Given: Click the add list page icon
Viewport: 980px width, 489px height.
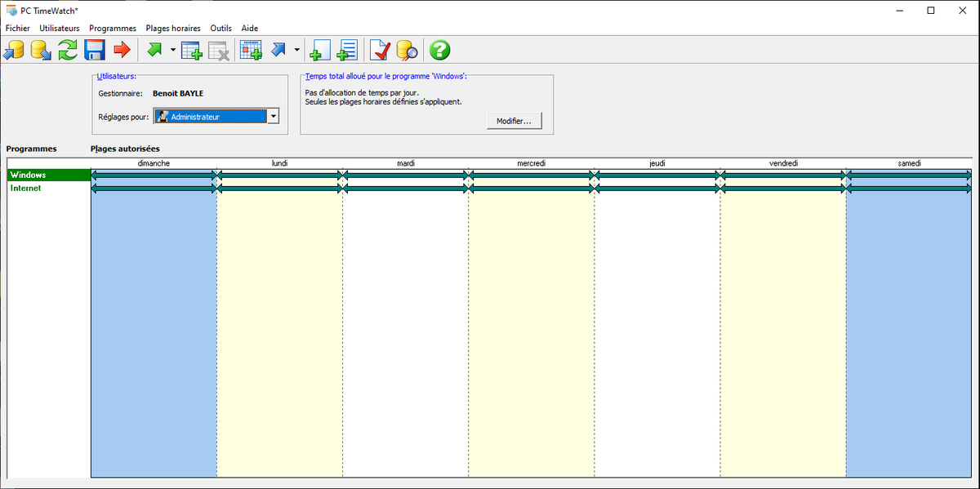Looking at the screenshot, I should pos(347,51).
